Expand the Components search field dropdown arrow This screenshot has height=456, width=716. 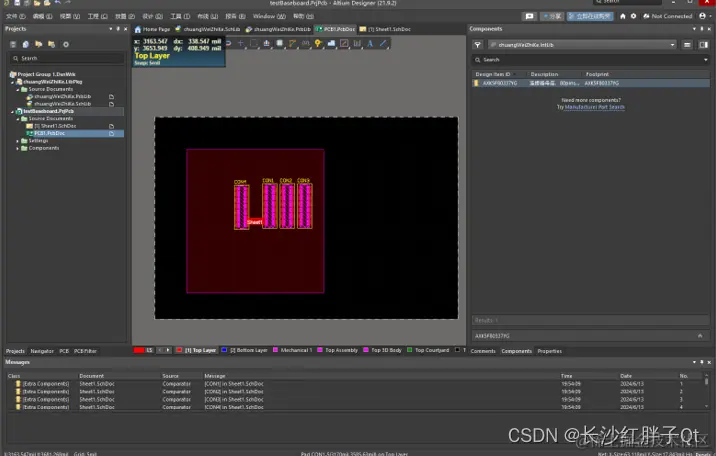click(705, 59)
